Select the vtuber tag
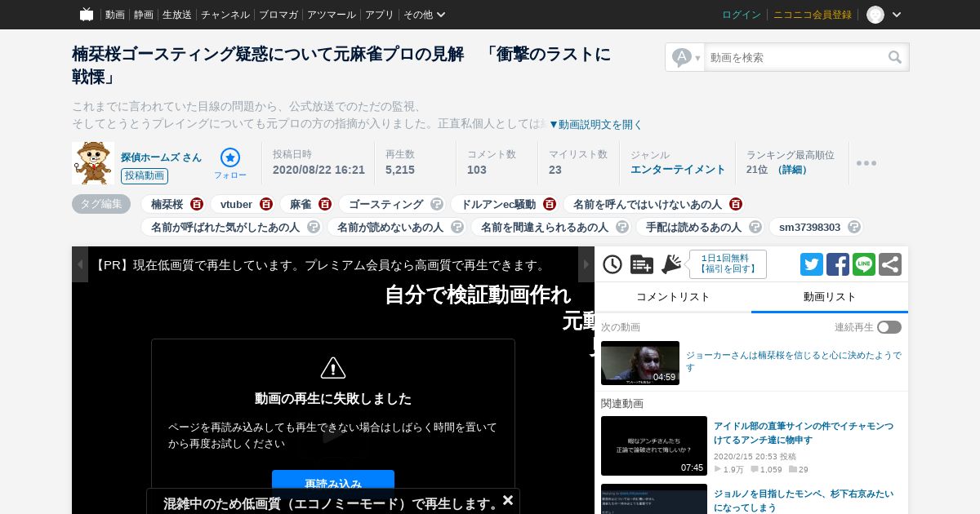The height and width of the screenshot is (514, 980). pyautogui.click(x=237, y=205)
